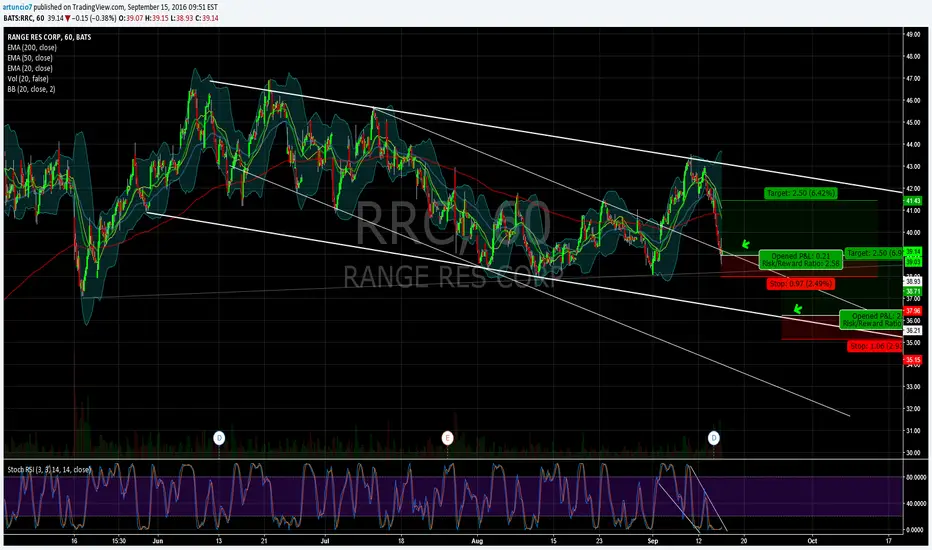The image size is (932, 550).
Task: Click the 39.14 current price tag
Action: point(912,252)
